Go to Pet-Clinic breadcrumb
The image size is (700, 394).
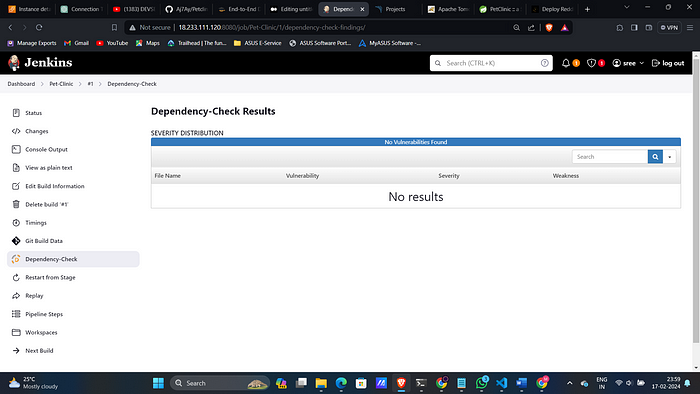coord(61,84)
